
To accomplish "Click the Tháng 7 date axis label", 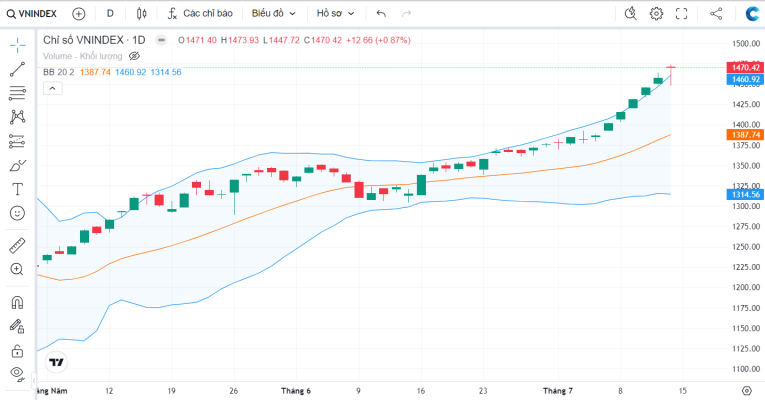I will [558, 391].
